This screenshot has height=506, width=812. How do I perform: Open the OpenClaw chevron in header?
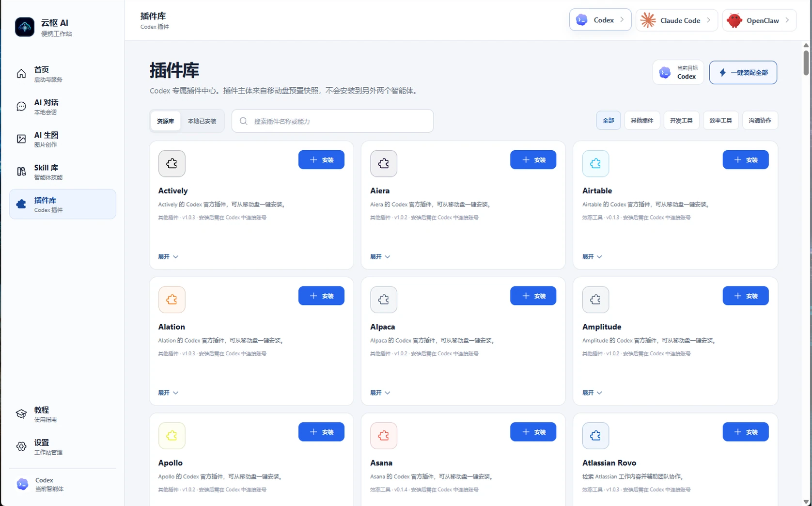787,20
